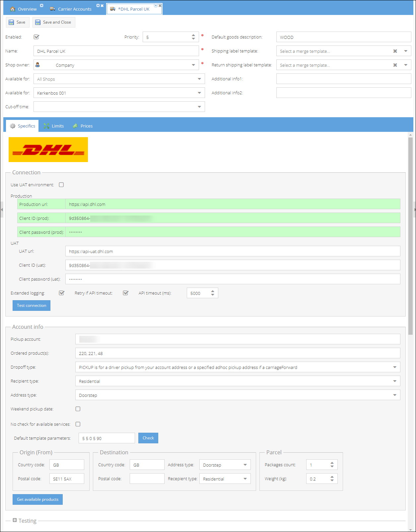
Task: Click the Specifics gear icon
Action: (13, 126)
